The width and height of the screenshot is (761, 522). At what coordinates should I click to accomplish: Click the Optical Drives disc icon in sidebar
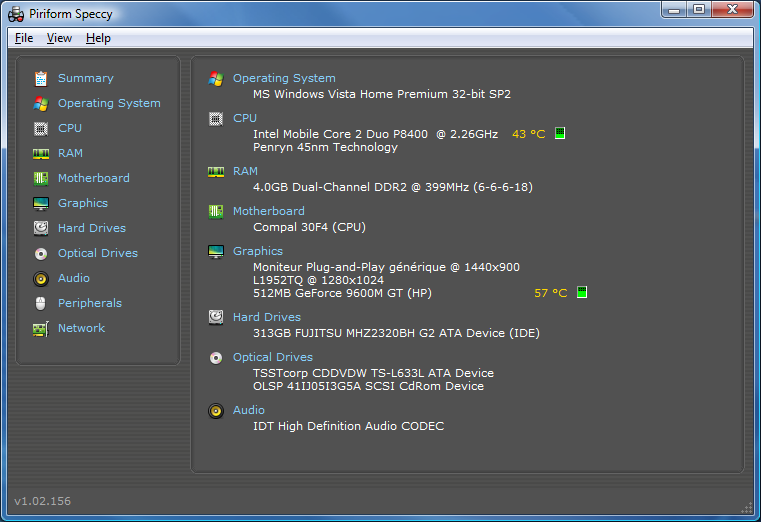click(x=41, y=254)
